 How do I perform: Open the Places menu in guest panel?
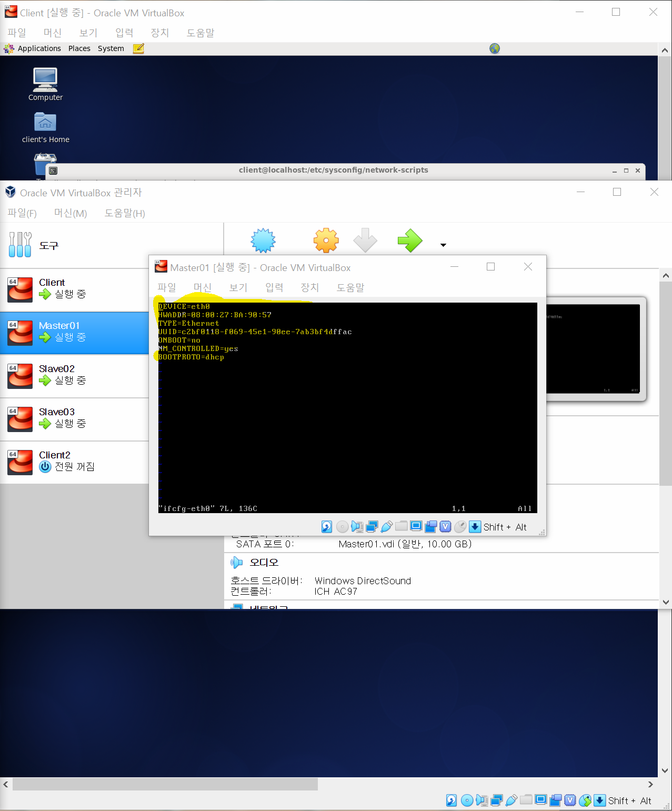[79, 48]
